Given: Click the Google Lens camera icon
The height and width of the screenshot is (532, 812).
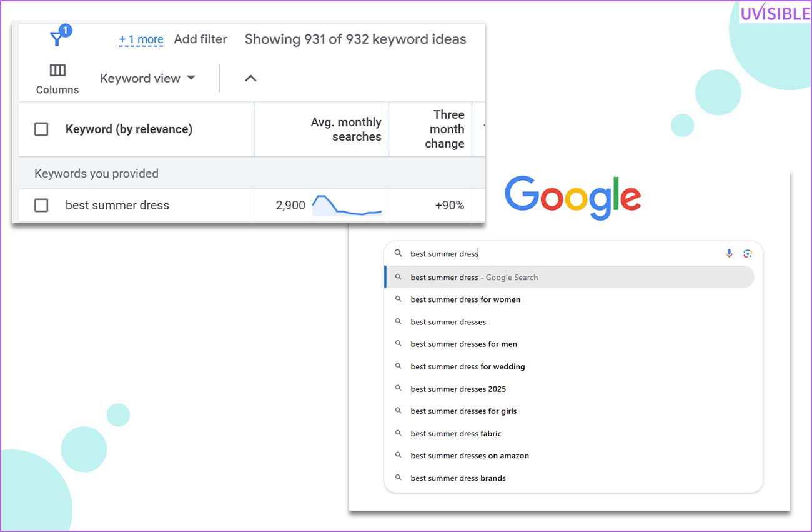Looking at the screenshot, I should (748, 253).
